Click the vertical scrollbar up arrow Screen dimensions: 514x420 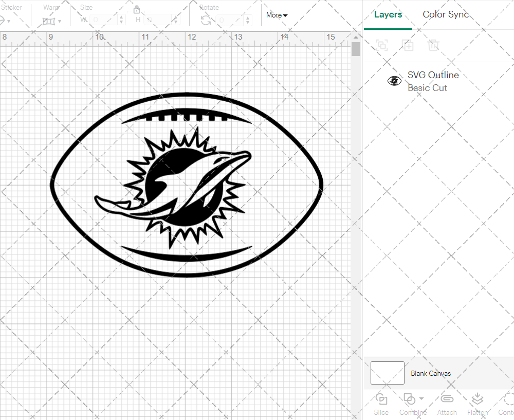coord(356,37)
